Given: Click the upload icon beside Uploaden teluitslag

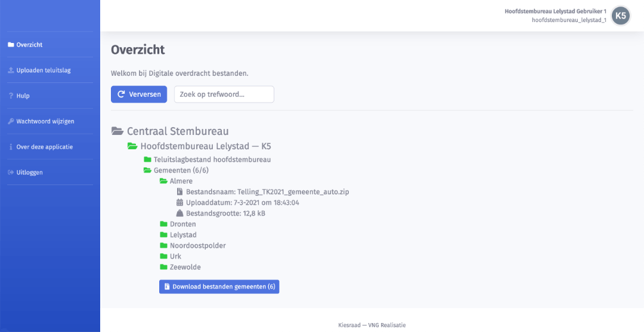Looking at the screenshot, I should (x=11, y=70).
